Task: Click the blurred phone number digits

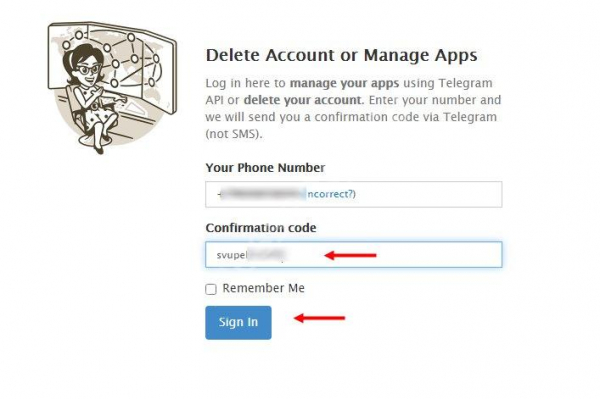Action: 263,194
